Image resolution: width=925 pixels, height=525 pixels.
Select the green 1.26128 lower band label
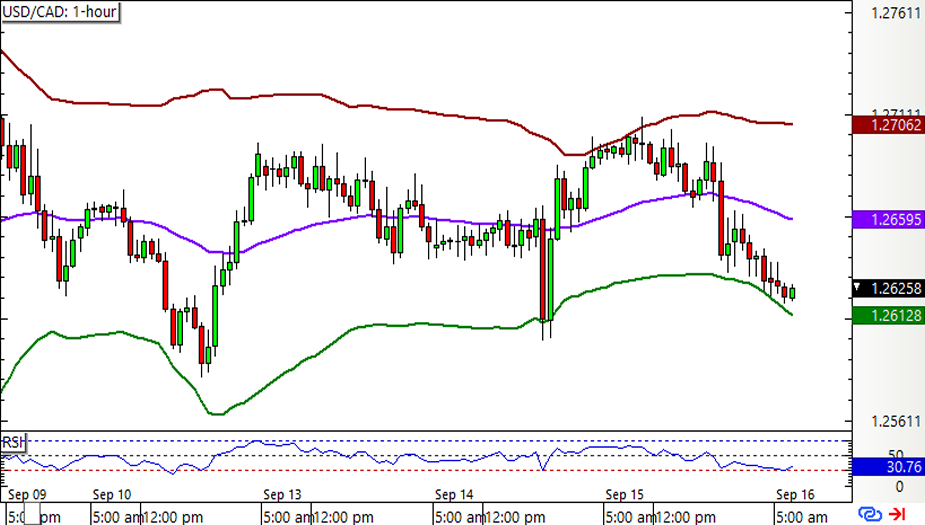click(888, 316)
